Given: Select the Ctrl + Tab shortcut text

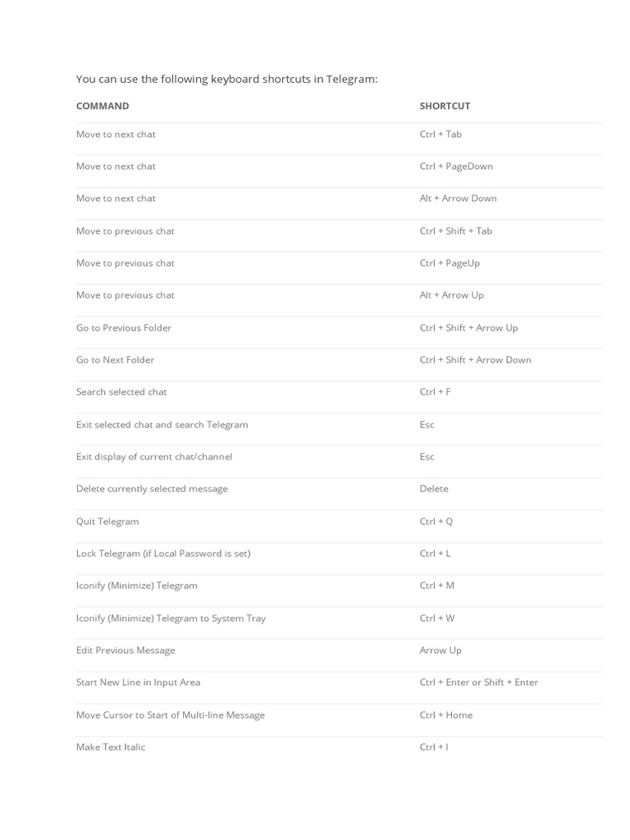Looking at the screenshot, I should pyautogui.click(x=441, y=134).
